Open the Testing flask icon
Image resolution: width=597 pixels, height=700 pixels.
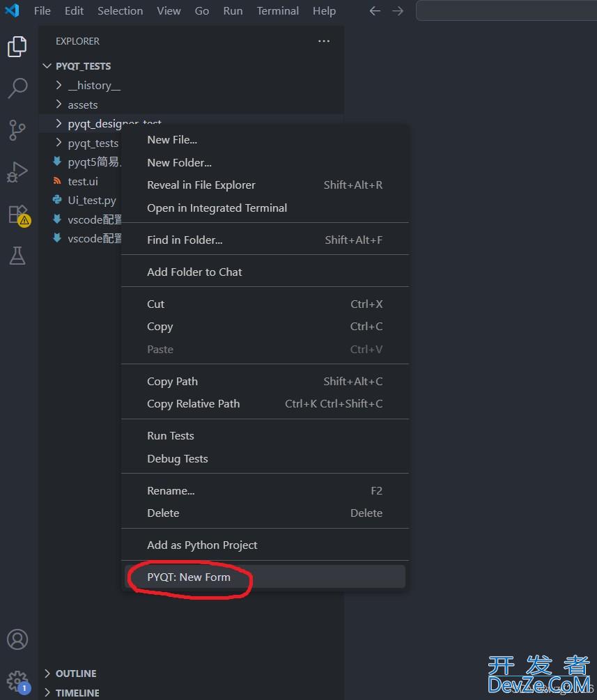(17, 256)
